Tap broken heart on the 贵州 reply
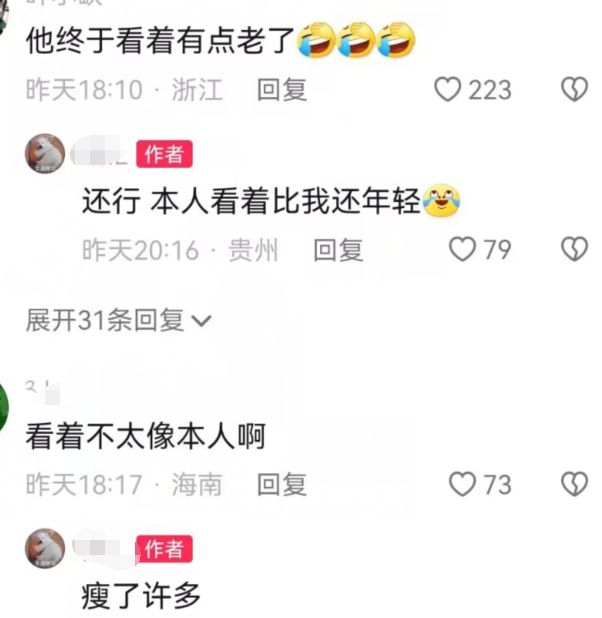Screen dimensions: 602x618 point(574,249)
